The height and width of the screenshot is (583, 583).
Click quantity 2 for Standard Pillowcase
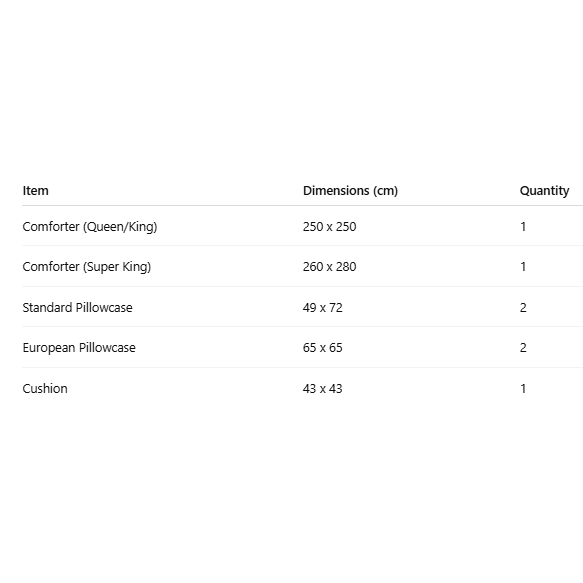click(x=523, y=307)
